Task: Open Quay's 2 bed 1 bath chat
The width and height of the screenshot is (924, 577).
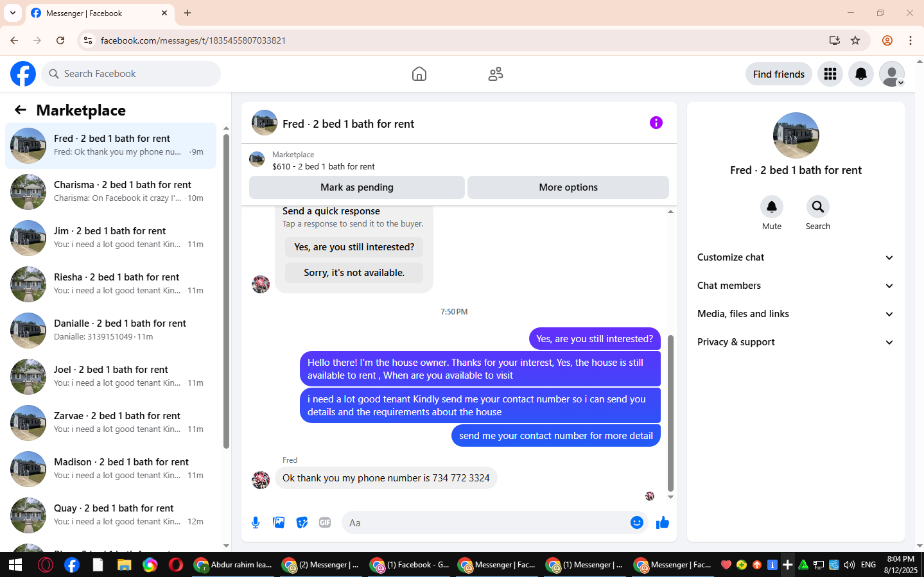Action: (110, 515)
